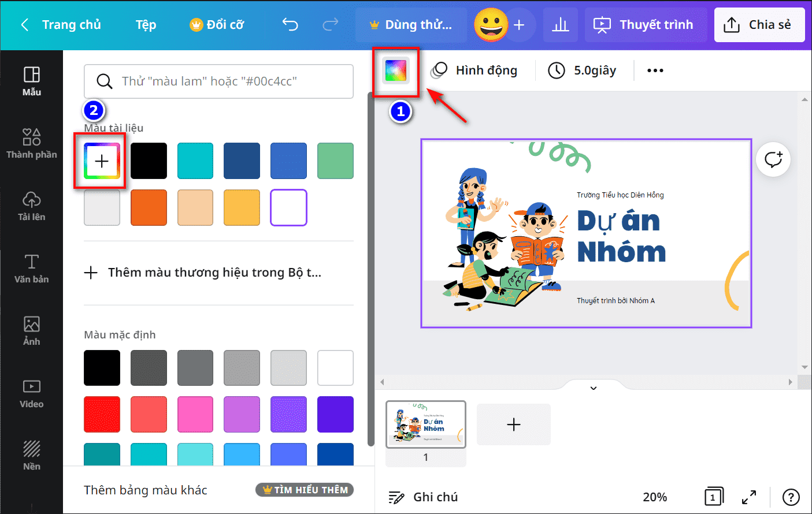Click the Thuyết trình bởi Nhóm A text
The width and height of the screenshot is (812, 514).
tap(616, 301)
